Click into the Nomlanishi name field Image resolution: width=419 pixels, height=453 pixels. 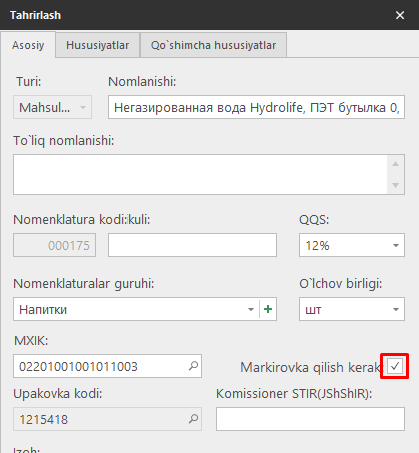256,107
